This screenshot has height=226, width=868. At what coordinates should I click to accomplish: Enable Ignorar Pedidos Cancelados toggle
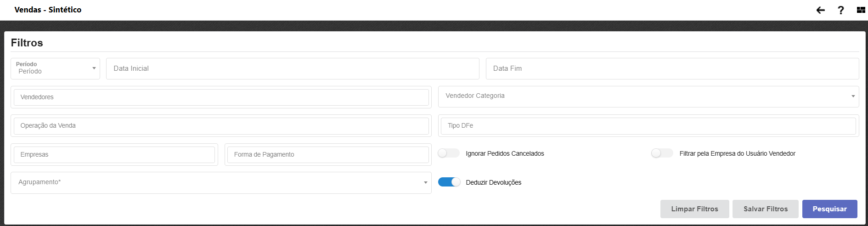coord(449,153)
